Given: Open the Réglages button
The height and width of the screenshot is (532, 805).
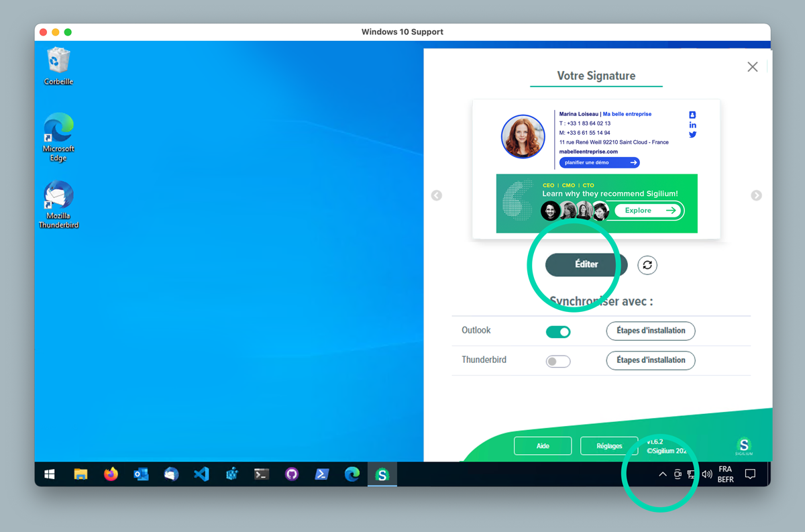Looking at the screenshot, I should pos(610,446).
